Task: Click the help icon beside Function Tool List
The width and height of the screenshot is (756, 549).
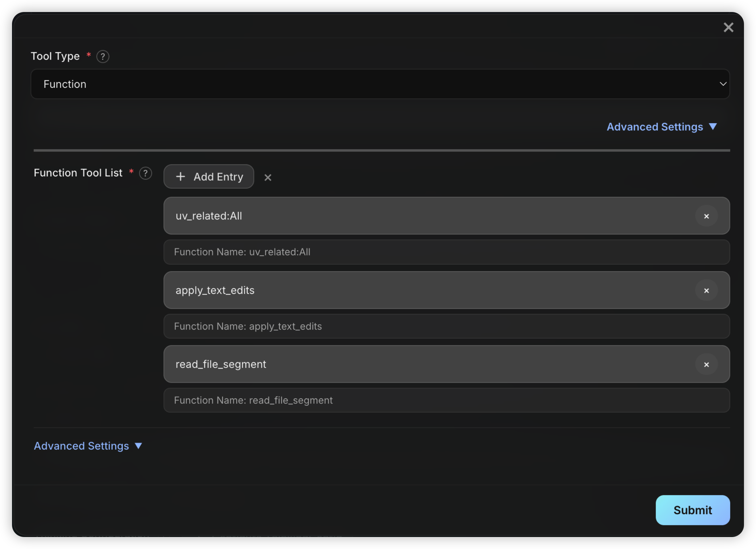Action: 145,173
